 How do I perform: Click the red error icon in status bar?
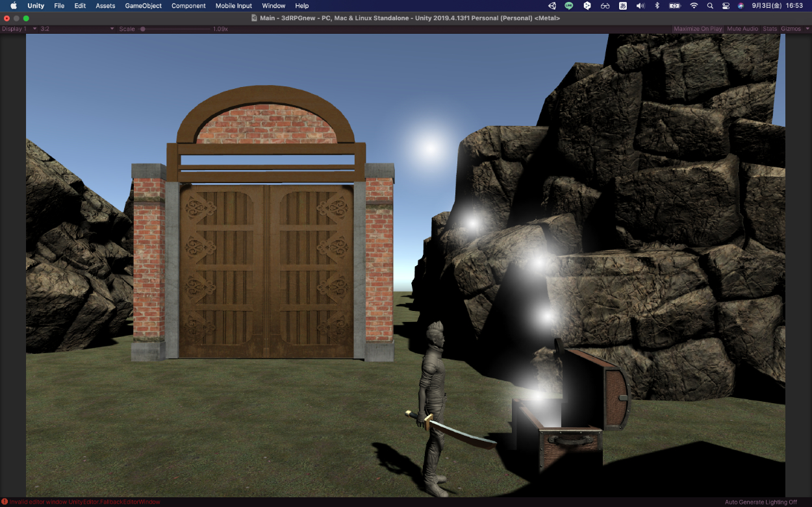[x=5, y=502]
